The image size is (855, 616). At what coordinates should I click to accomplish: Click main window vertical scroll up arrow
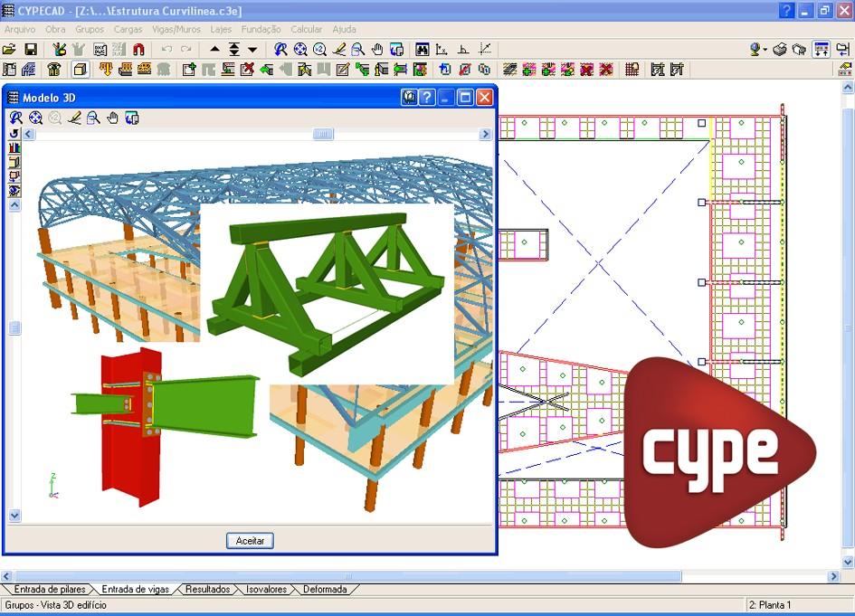848,87
